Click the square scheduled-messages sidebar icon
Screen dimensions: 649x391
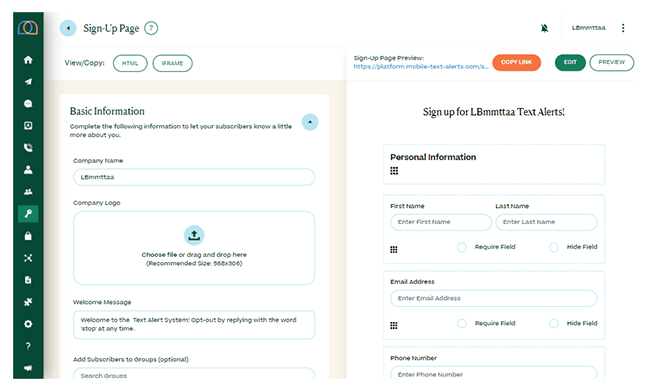(x=28, y=125)
